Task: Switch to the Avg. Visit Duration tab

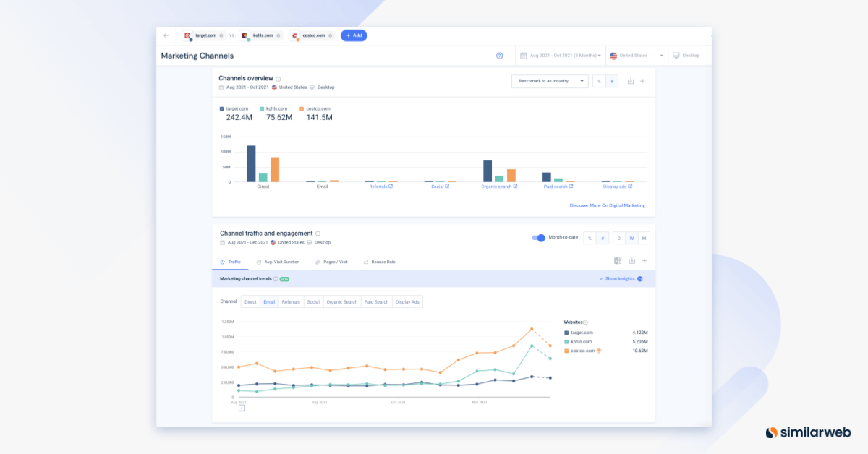Action: (278, 262)
